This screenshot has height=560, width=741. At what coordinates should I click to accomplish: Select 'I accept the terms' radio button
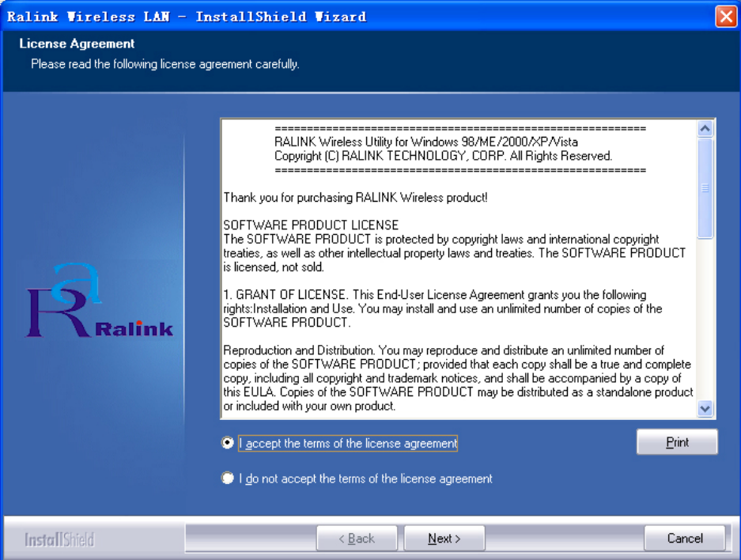[227, 443]
